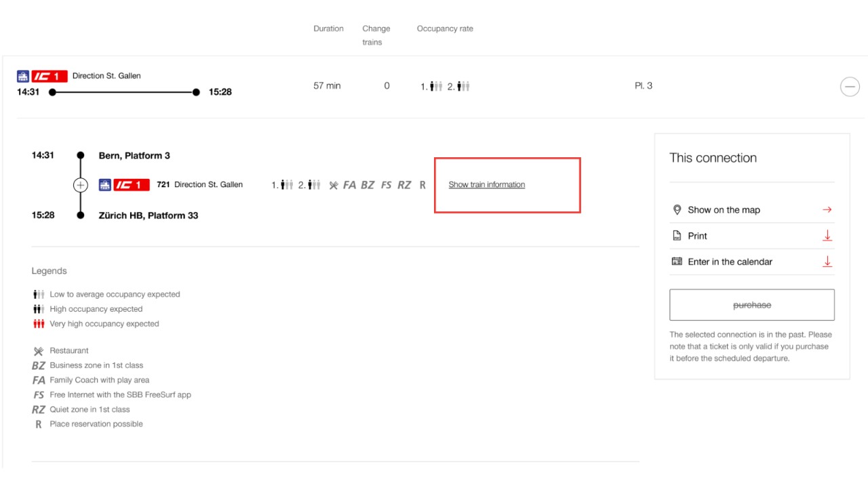Click the RZ Quiet zone icon
Screen dimensions: 868x488
[x=405, y=184]
